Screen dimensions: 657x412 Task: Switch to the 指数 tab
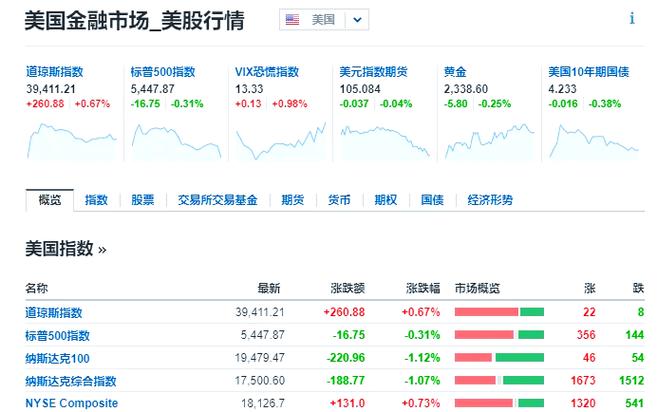[x=96, y=200]
